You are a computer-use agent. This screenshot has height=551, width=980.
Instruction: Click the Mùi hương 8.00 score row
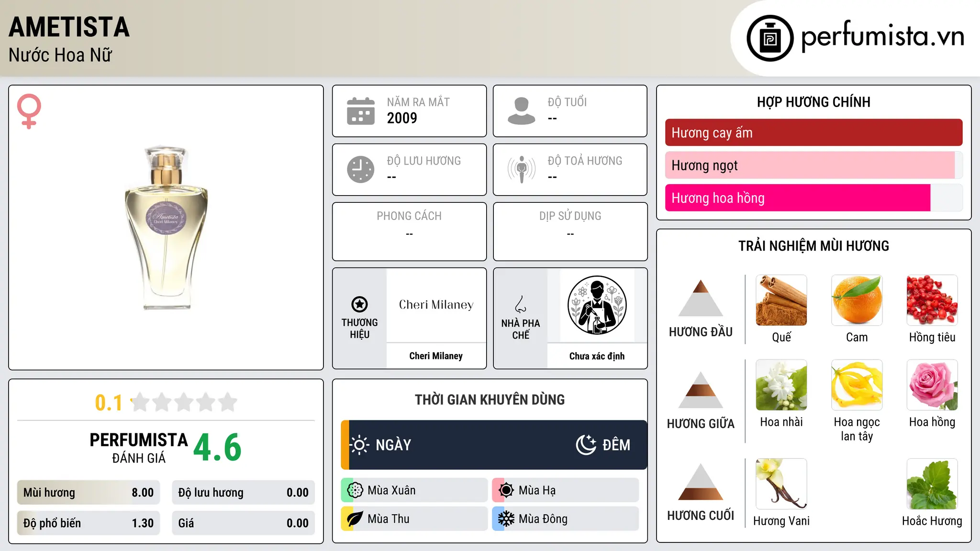[89, 493]
